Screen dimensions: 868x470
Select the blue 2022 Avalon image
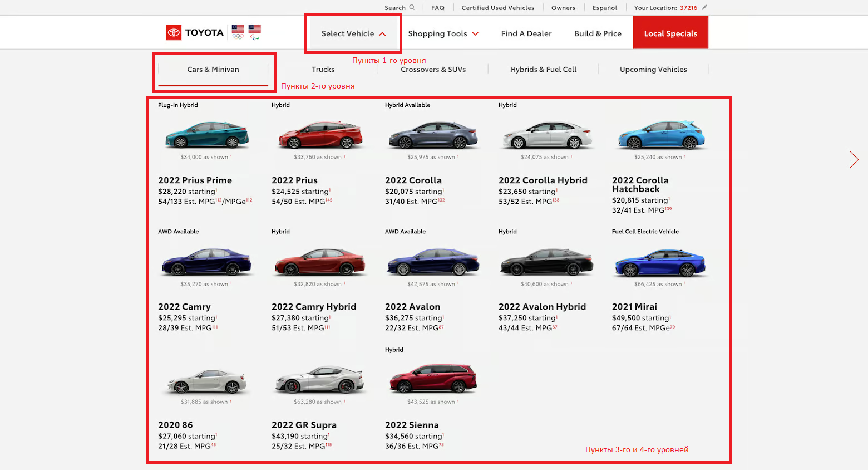(x=433, y=262)
